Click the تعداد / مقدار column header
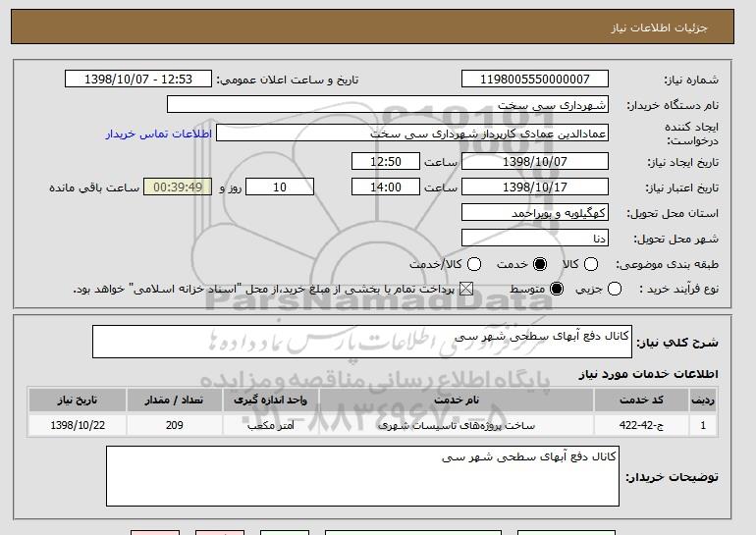This screenshot has height=535, width=756. (x=174, y=401)
